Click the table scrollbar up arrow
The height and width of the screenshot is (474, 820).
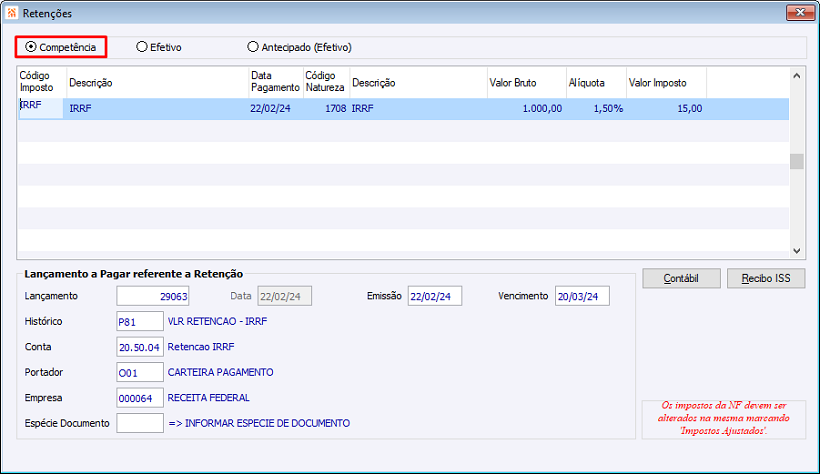pyautogui.click(x=796, y=76)
